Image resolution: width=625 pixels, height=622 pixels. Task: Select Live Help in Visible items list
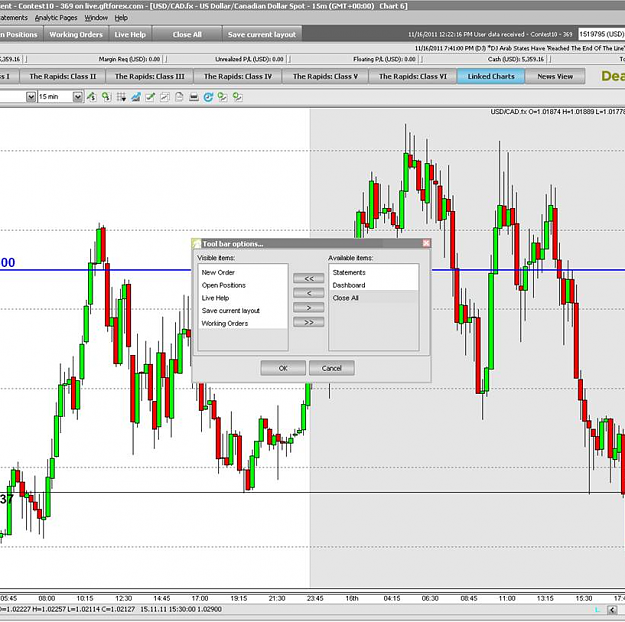click(243, 298)
